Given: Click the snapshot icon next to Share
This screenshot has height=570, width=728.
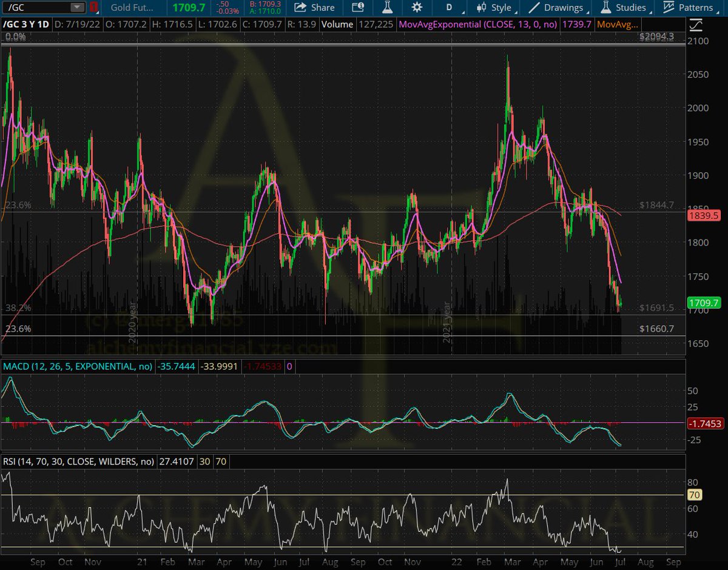Looking at the screenshot, I should pyautogui.click(x=358, y=8).
